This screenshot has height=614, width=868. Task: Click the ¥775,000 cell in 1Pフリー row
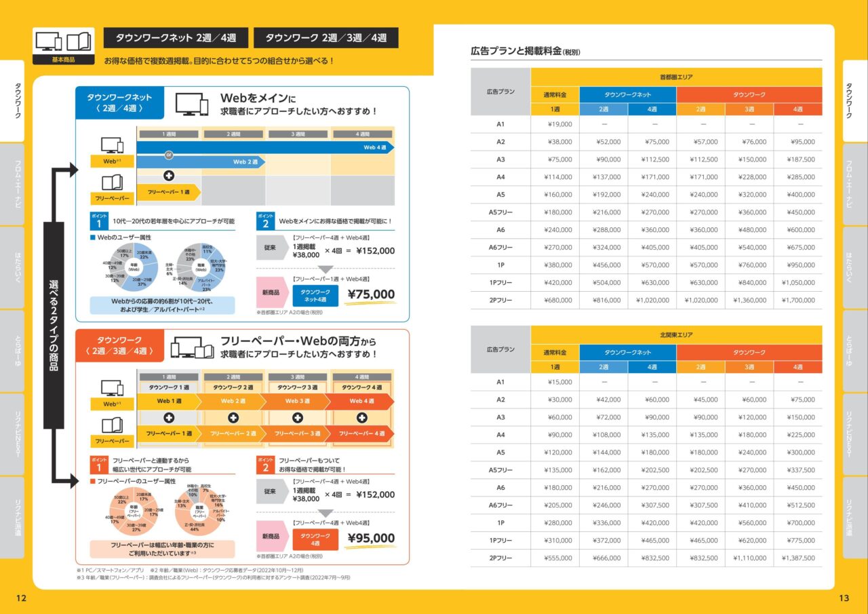797,541
